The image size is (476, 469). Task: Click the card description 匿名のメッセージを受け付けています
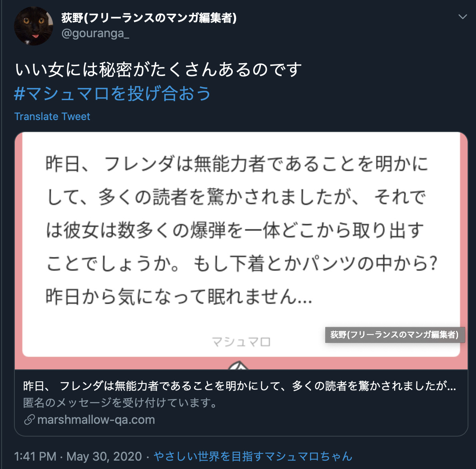(120, 403)
